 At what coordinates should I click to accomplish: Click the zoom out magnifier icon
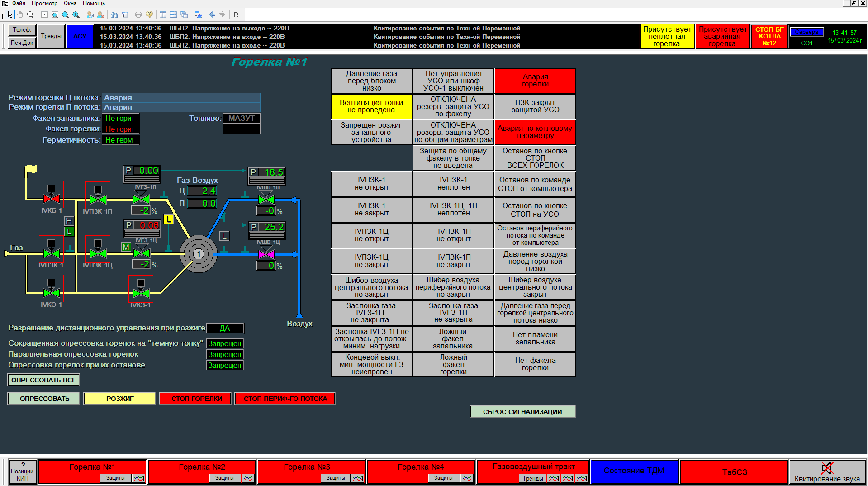pyautogui.click(x=66, y=15)
